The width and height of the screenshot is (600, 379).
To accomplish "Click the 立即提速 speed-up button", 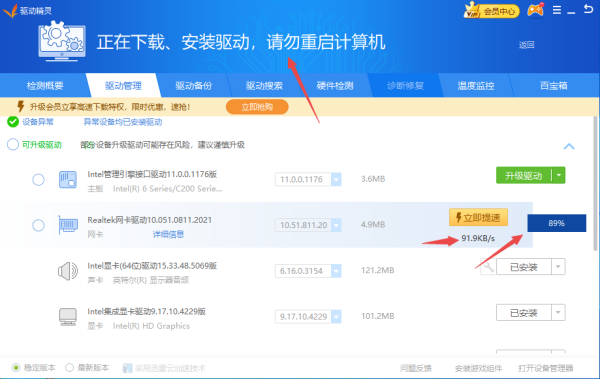I will 478,217.
